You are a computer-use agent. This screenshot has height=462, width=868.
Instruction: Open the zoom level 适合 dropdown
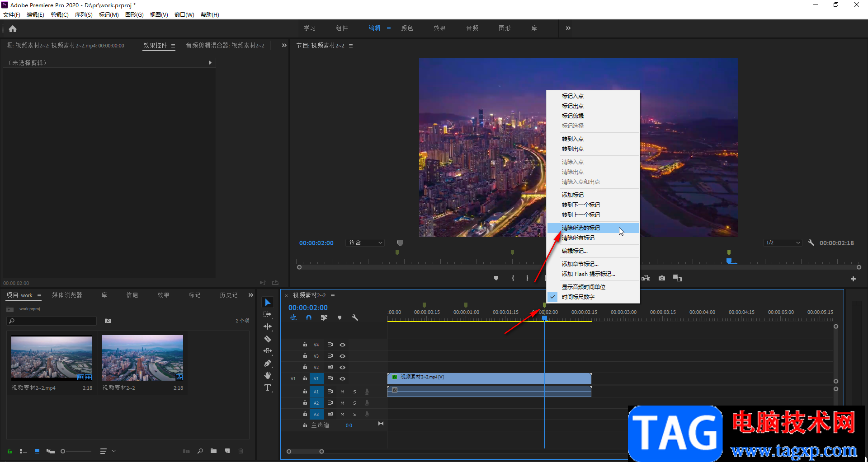pyautogui.click(x=365, y=243)
